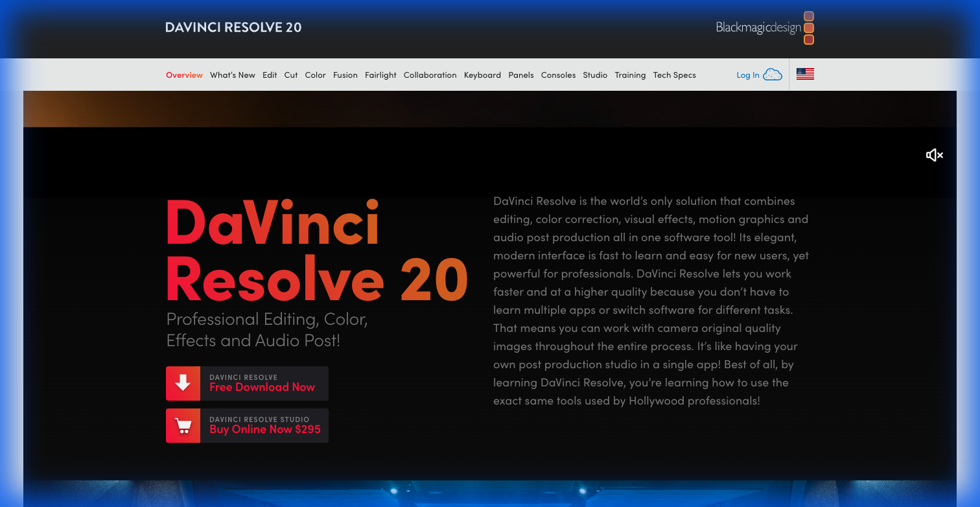The height and width of the screenshot is (507, 980).
Task: Click the middle orange square beside the logo
Action: point(808,27)
